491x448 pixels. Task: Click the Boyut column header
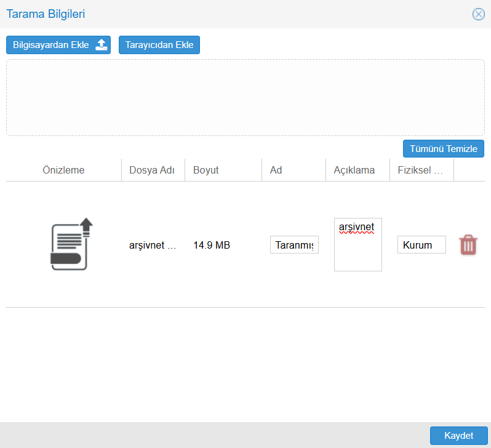point(206,170)
